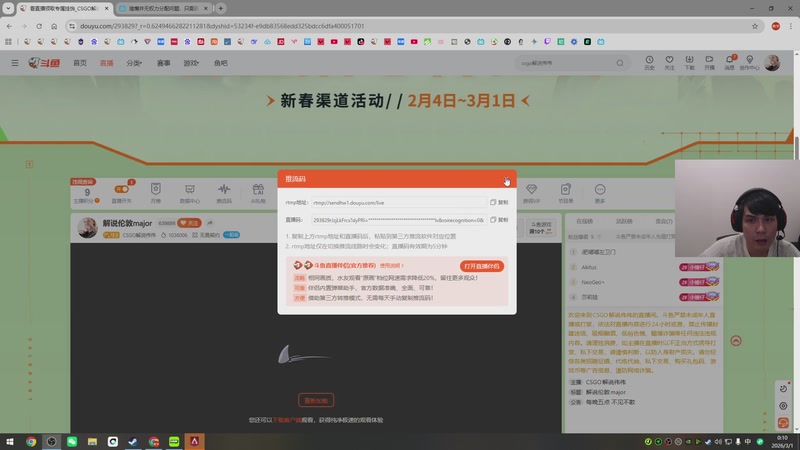Click the 关注 follow button on streamer card
Image resolution: width=800 pixels, height=450 pixels.
(x=189, y=223)
